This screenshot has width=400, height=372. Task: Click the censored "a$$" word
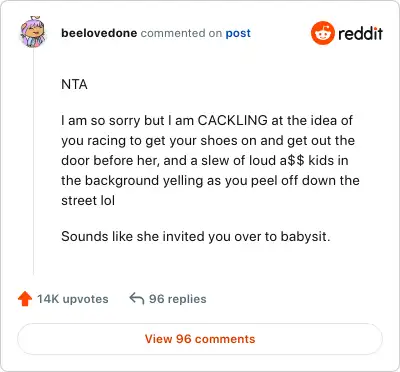tap(292, 160)
